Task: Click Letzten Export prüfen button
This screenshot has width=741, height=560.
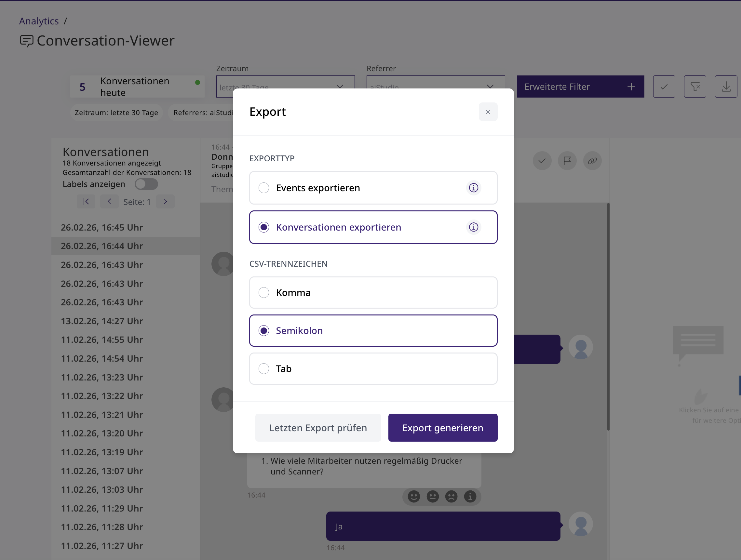Action: coord(318,428)
